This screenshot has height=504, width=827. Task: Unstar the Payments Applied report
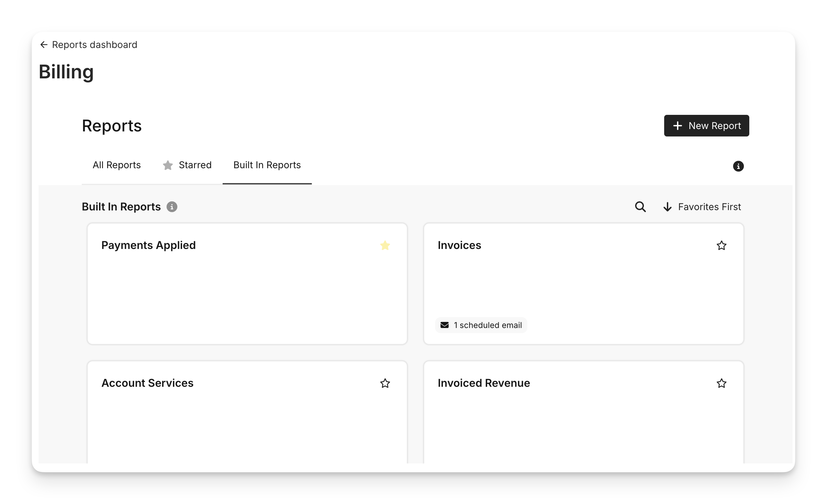click(x=385, y=245)
